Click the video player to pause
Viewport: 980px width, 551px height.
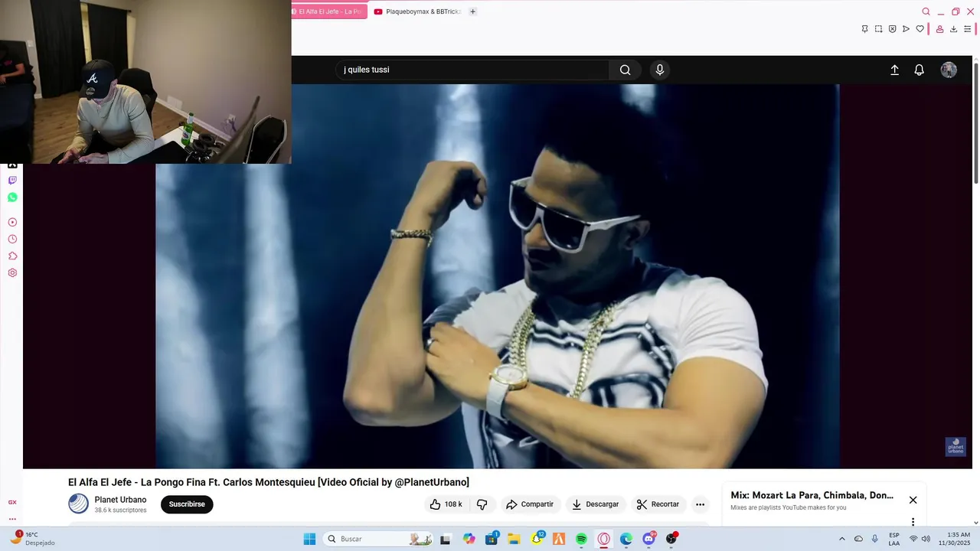pos(498,275)
